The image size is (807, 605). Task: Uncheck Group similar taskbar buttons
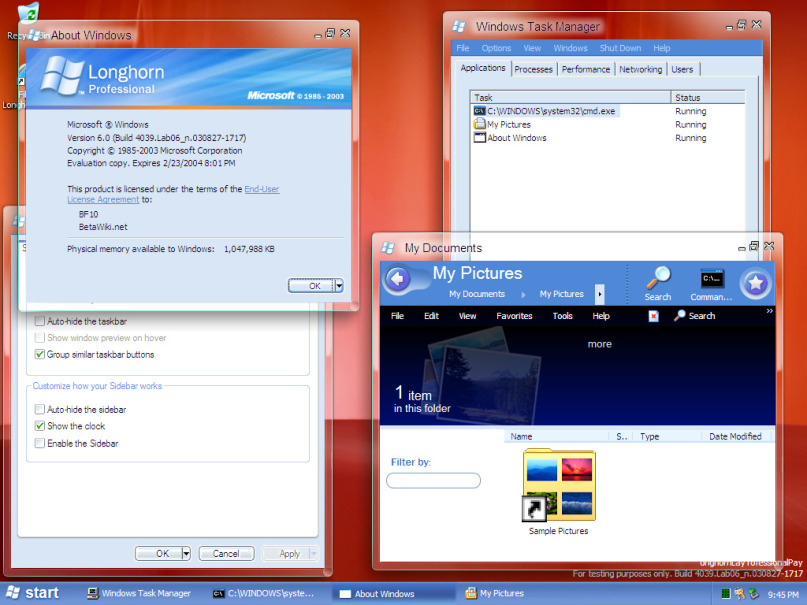(40, 354)
